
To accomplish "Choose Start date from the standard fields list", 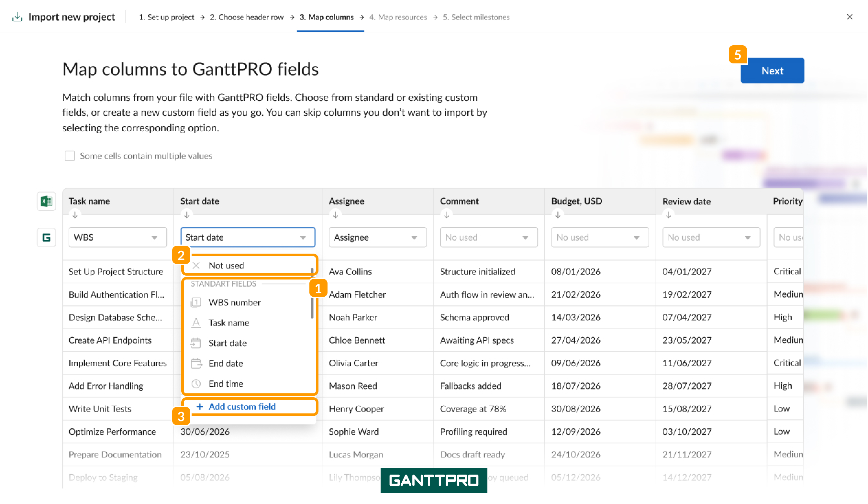I will tap(228, 343).
